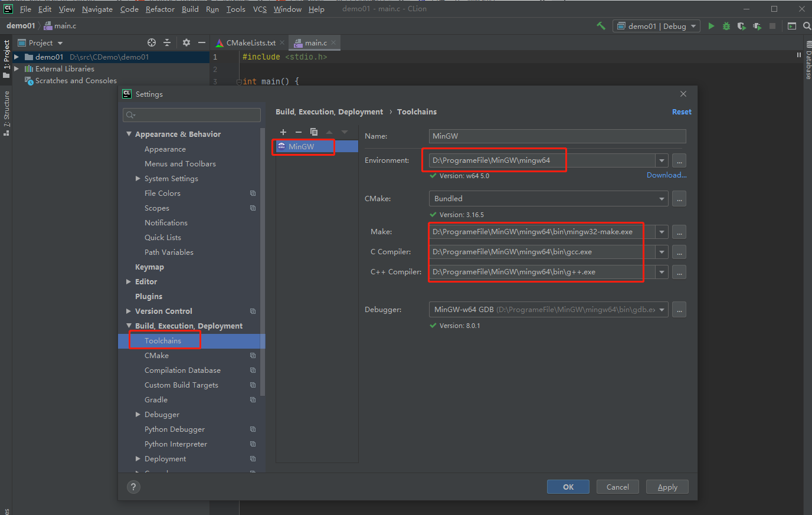Run demo01 with the green play icon

point(711,26)
